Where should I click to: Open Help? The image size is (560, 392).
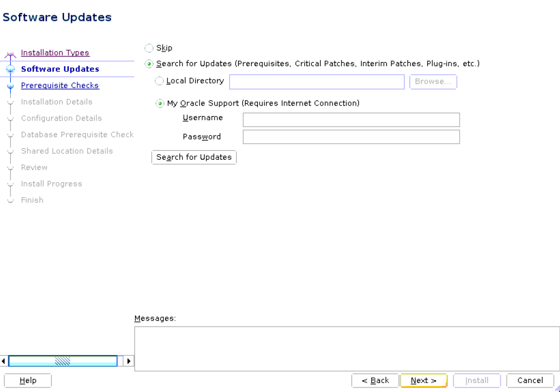[27, 380]
